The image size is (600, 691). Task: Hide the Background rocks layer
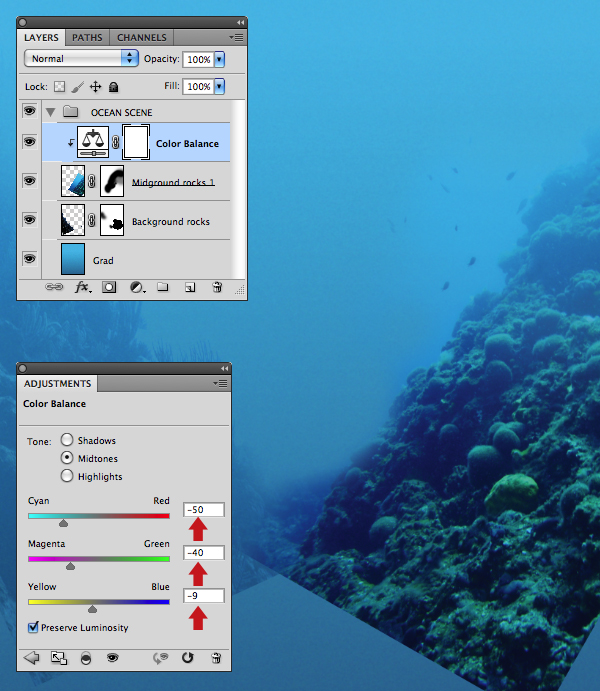pos(30,219)
